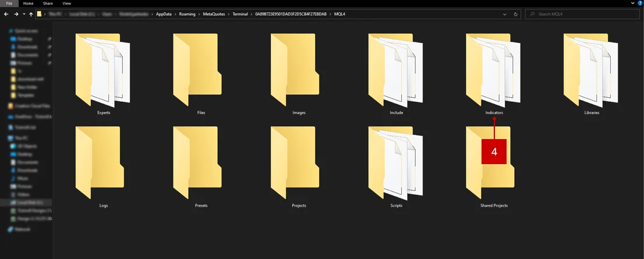This screenshot has height=259, width=644.
Task: Switch to the Home ribbon tab
Action: point(29,3)
